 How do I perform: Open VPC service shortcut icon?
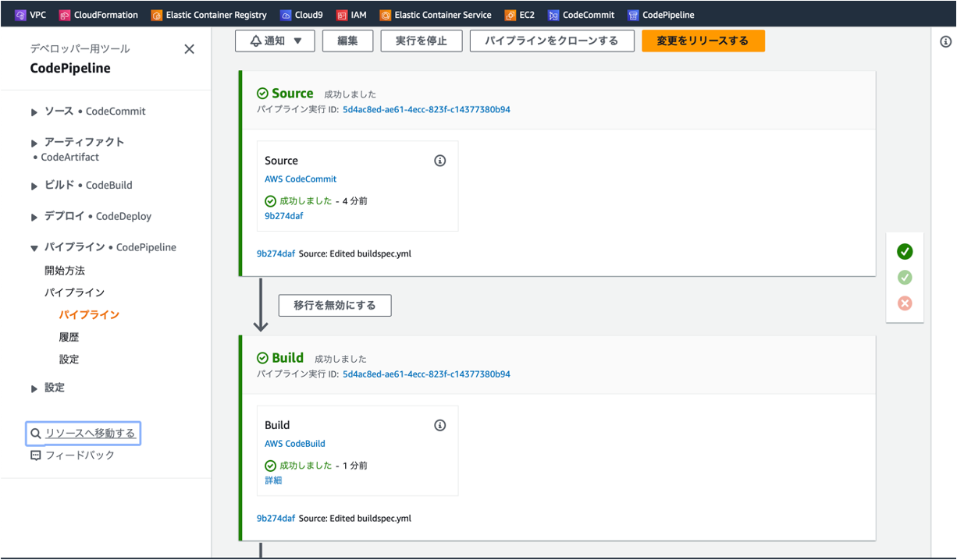coord(21,15)
